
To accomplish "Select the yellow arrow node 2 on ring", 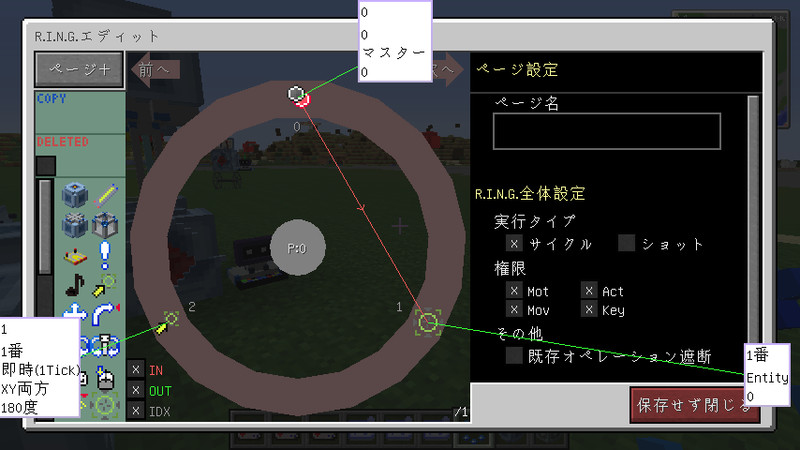I will pos(167,322).
